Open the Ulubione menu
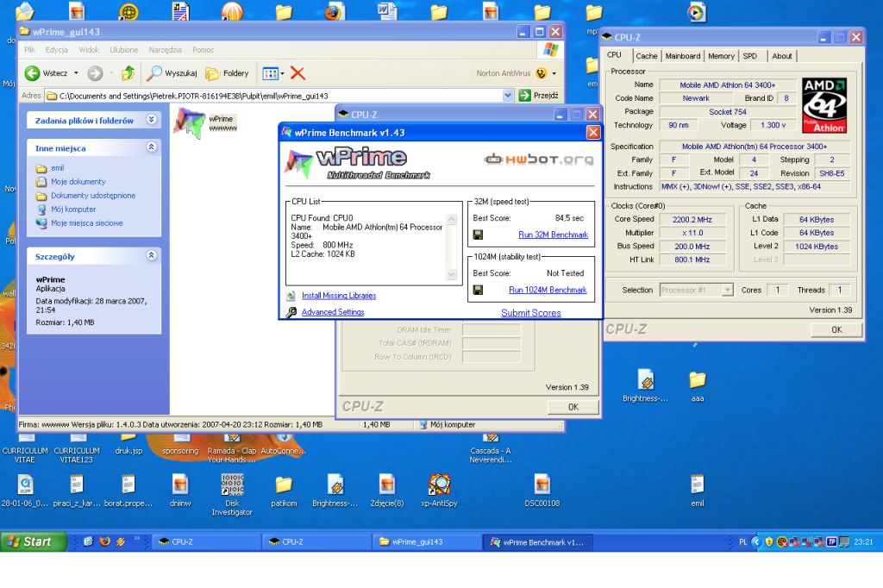 coord(124,50)
